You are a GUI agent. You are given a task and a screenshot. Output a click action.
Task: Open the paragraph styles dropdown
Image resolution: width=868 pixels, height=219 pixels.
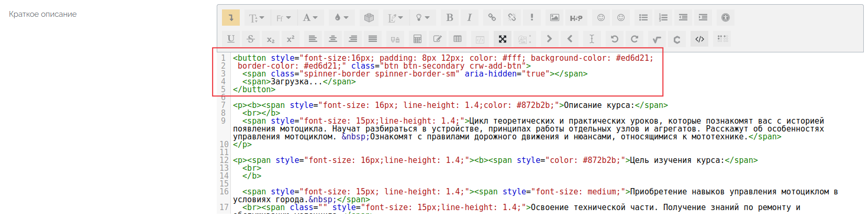(256, 18)
